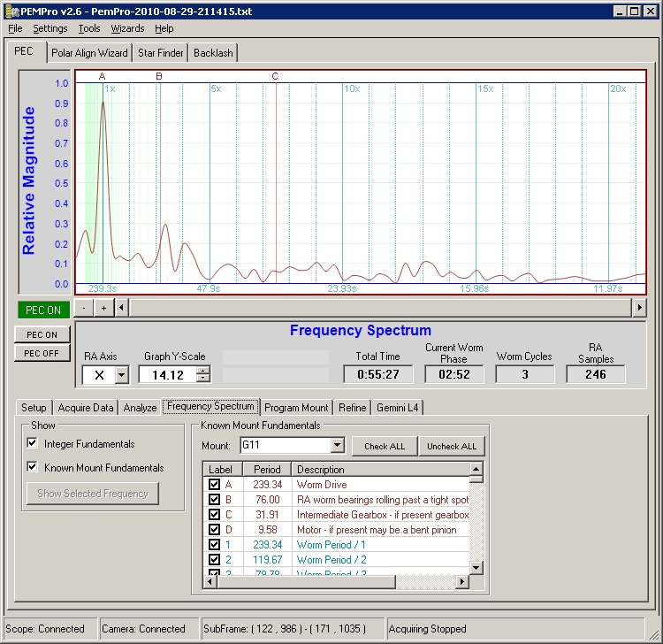Click the Description column header
This screenshot has width=663, height=644.
380,469
